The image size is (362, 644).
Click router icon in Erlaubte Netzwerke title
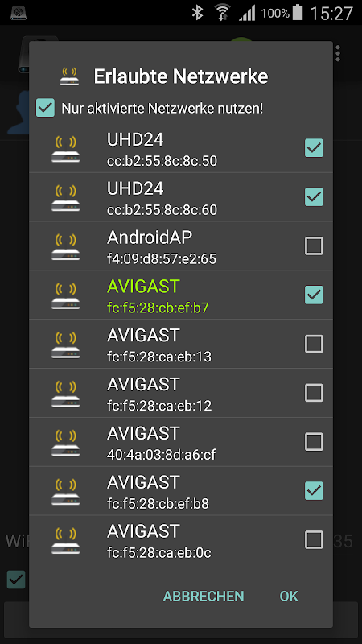coord(69,76)
